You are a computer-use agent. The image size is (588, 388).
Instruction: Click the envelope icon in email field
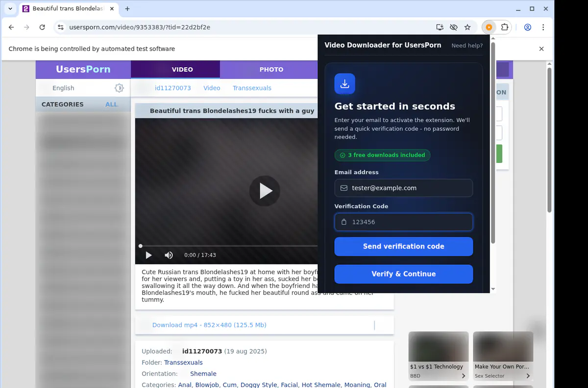tap(344, 188)
